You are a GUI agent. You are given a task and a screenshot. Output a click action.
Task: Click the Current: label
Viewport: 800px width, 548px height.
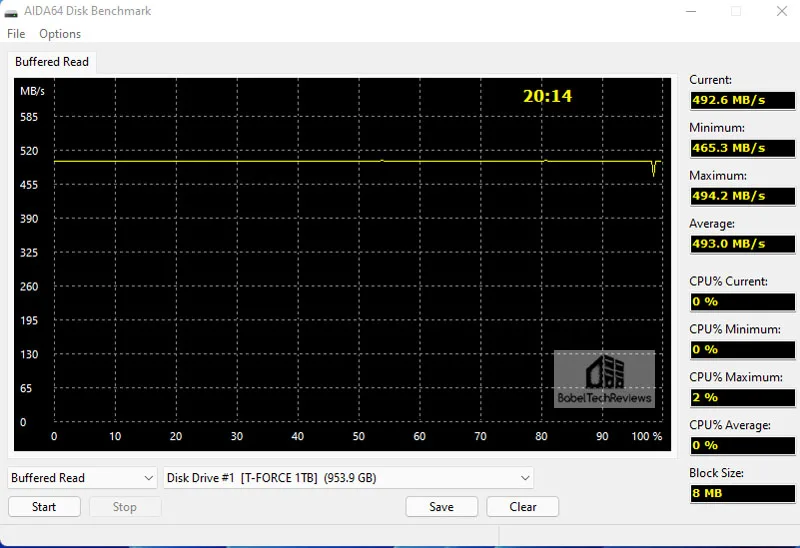[x=710, y=80]
